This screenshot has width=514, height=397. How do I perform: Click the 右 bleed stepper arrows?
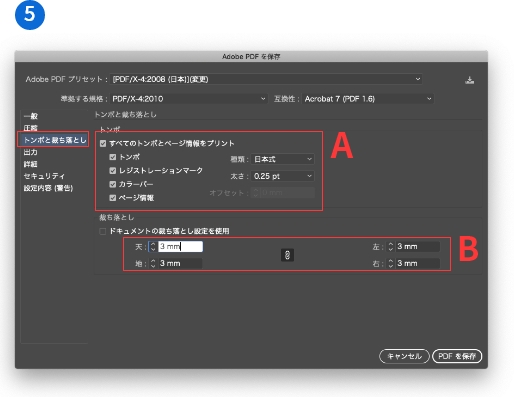coord(391,264)
